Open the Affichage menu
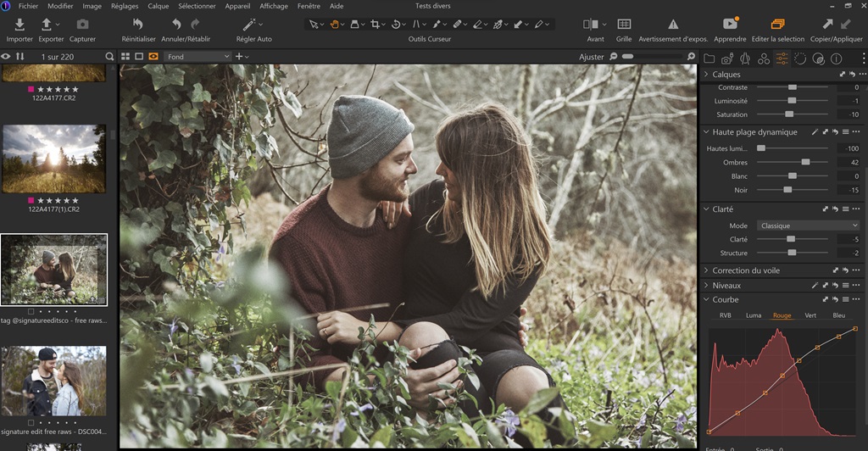Image resolution: width=868 pixels, height=451 pixels. point(274,6)
